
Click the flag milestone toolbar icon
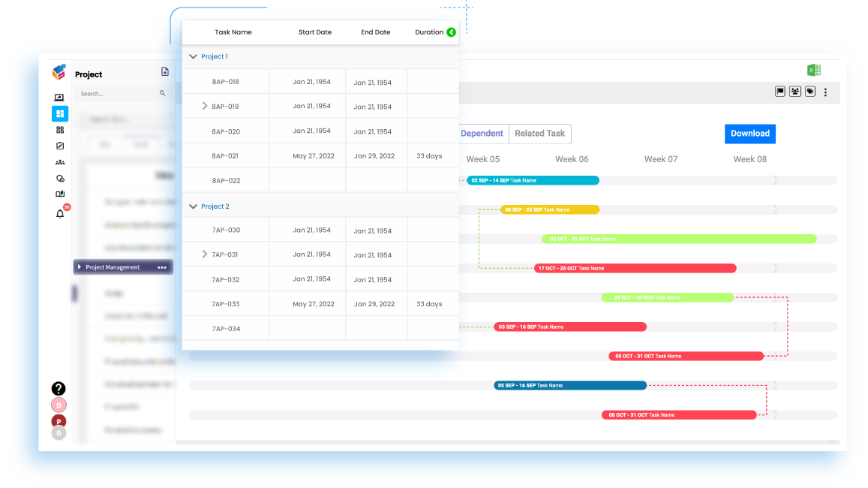(780, 92)
